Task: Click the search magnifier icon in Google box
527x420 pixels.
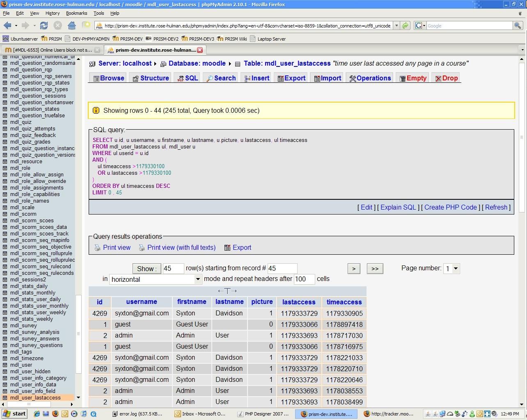Action: coord(518,25)
